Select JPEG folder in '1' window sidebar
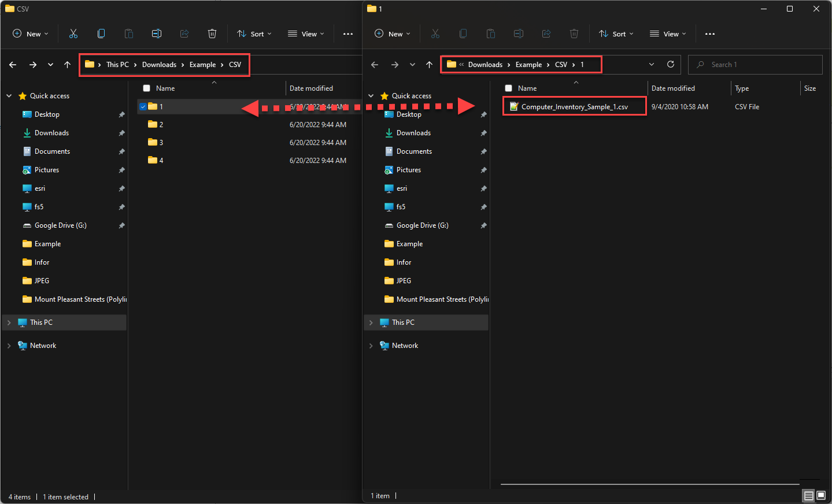Viewport: 832px width, 504px height. coord(404,281)
